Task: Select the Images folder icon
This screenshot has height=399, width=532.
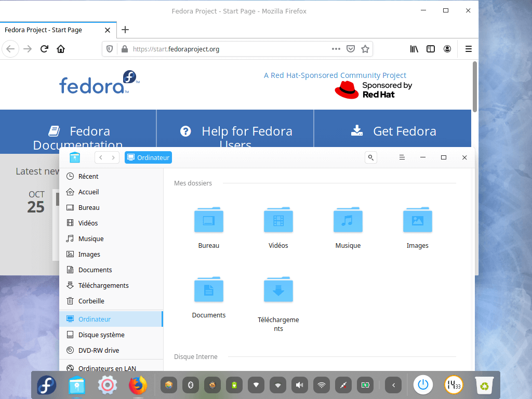Action: click(x=417, y=220)
